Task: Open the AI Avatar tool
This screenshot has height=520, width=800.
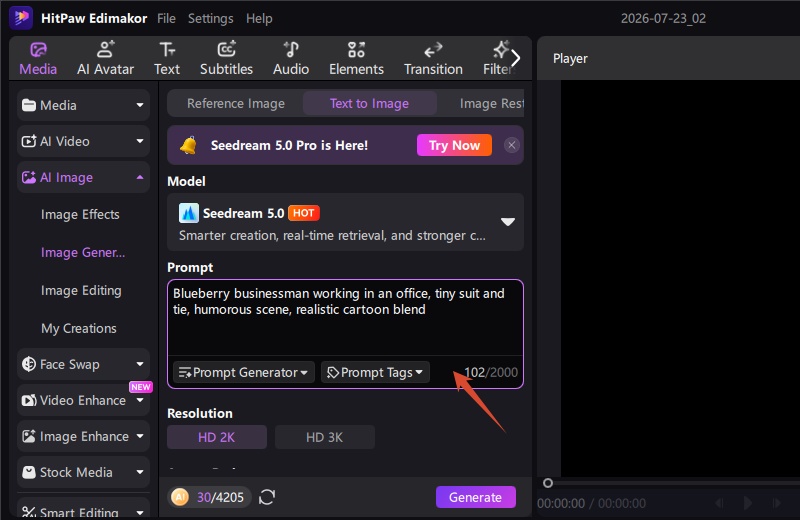Action: [106, 59]
